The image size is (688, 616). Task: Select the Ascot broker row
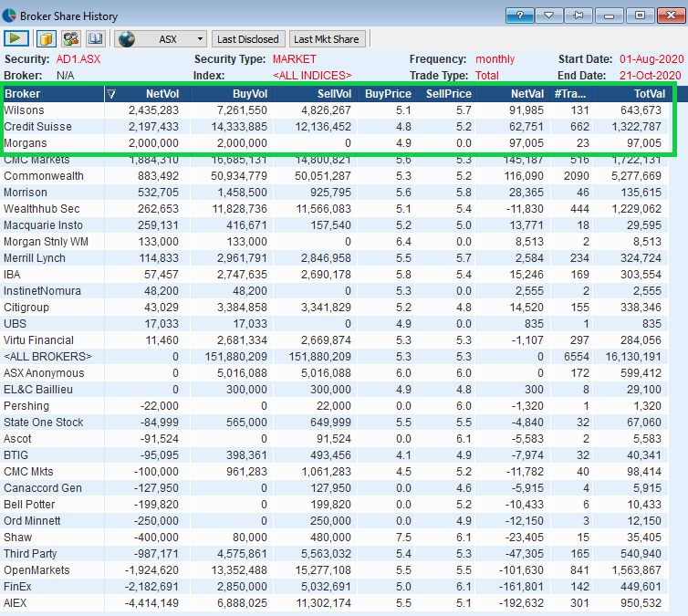click(x=336, y=439)
